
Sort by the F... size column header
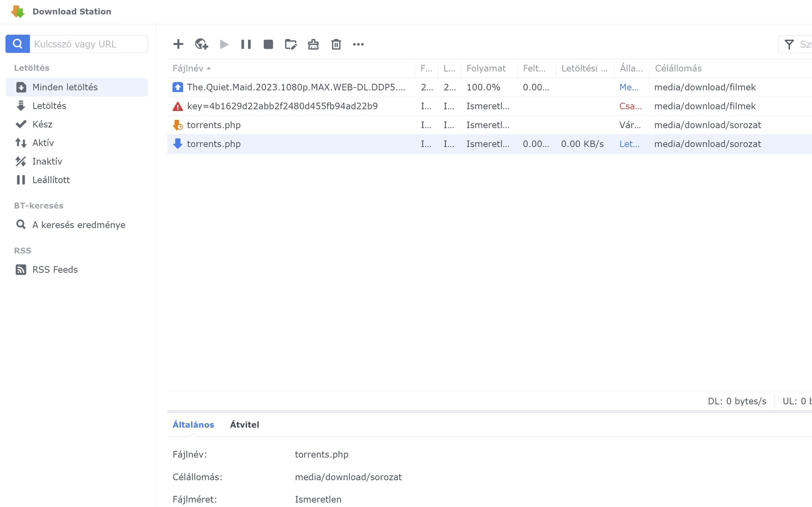click(426, 68)
